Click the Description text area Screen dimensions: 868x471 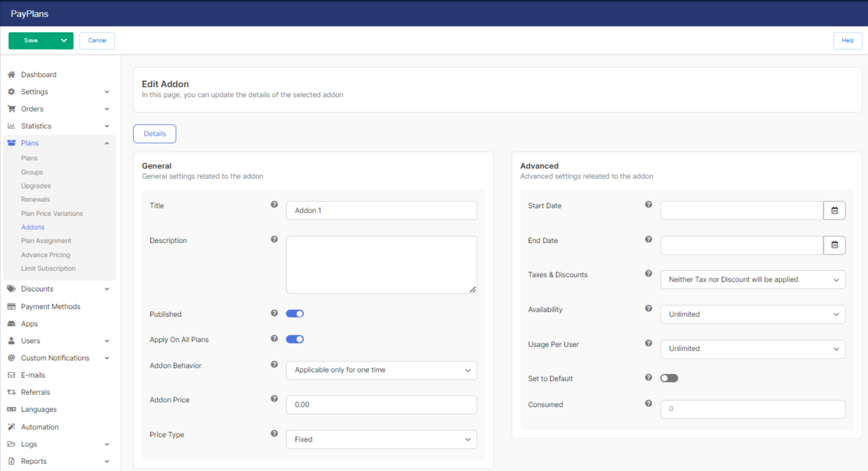tap(381, 265)
